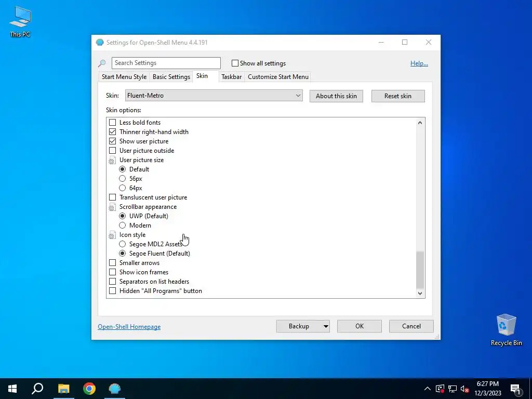Show hidden tray icons chevron

click(428, 389)
